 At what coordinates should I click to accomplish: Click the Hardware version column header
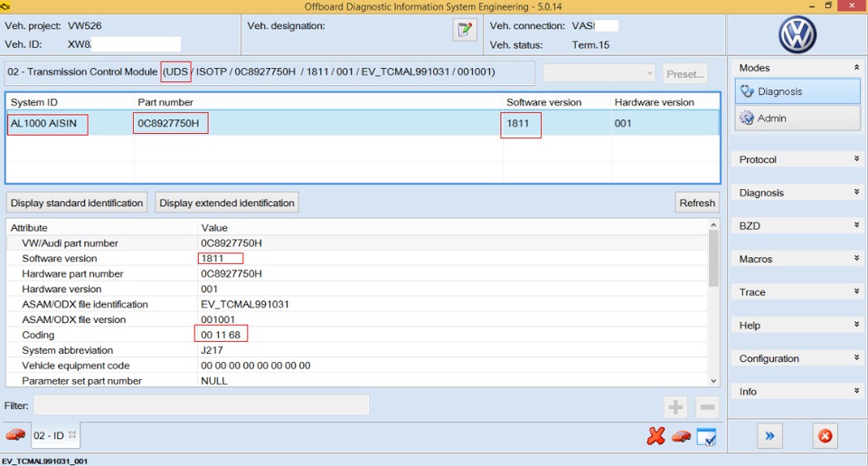(x=654, y=102)
